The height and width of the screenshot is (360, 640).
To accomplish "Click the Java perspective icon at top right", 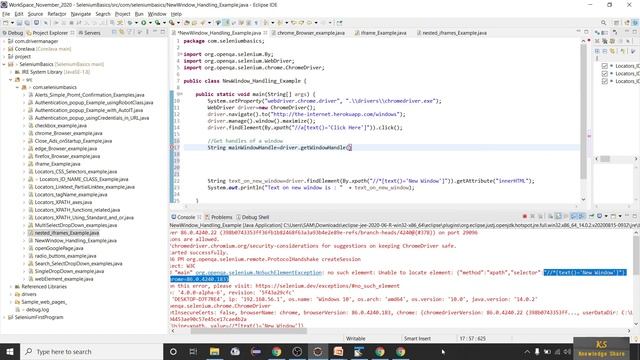I will (627, 23).
